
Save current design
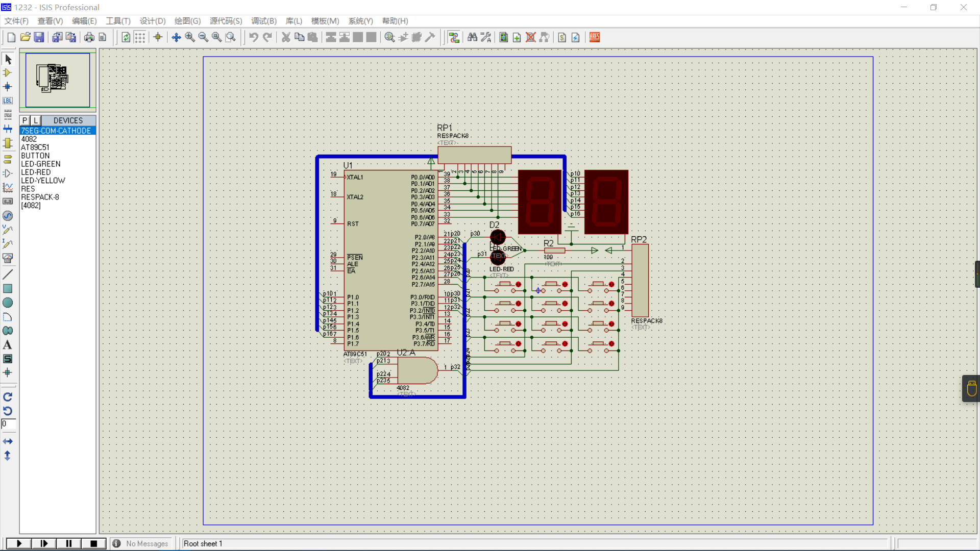[x=39, y=37]
